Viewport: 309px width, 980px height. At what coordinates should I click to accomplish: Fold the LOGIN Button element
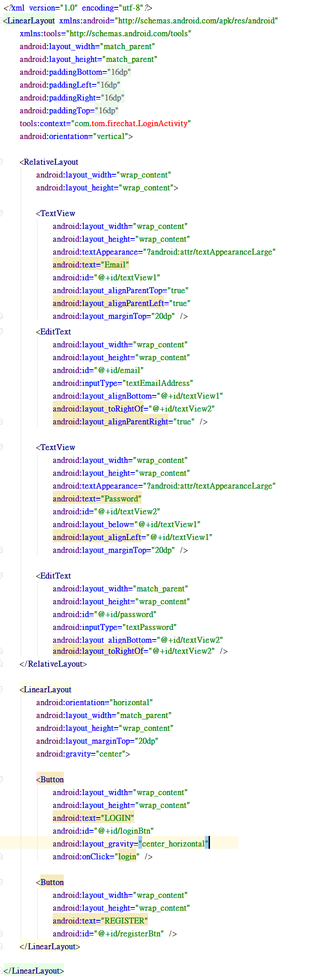[1, 780]
